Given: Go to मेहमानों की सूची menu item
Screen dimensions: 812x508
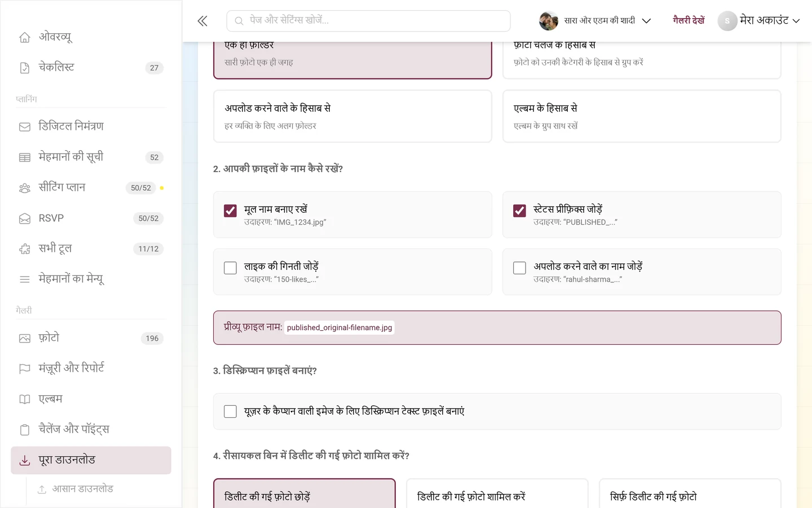Looking at the screenshot, I should tap(91, 157).
